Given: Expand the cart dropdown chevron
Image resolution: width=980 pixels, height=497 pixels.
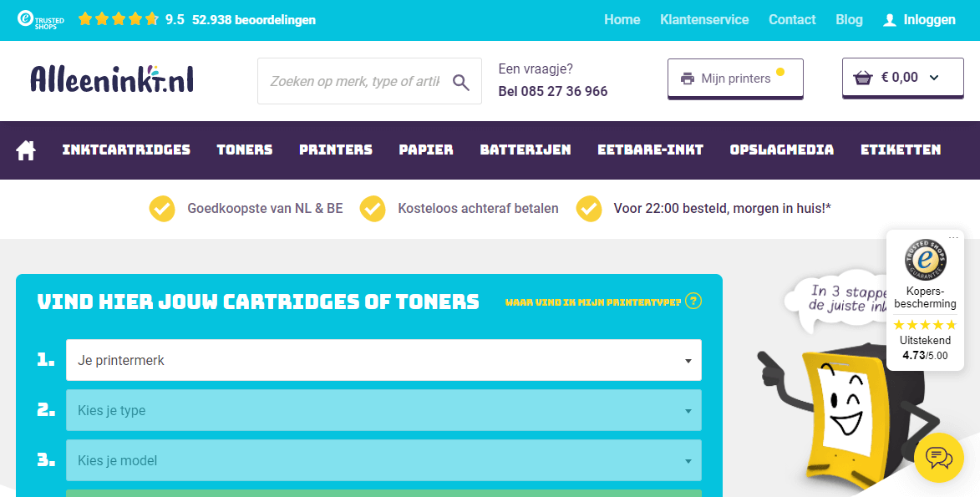Looking at the screenshot, I should coord(934,79).
